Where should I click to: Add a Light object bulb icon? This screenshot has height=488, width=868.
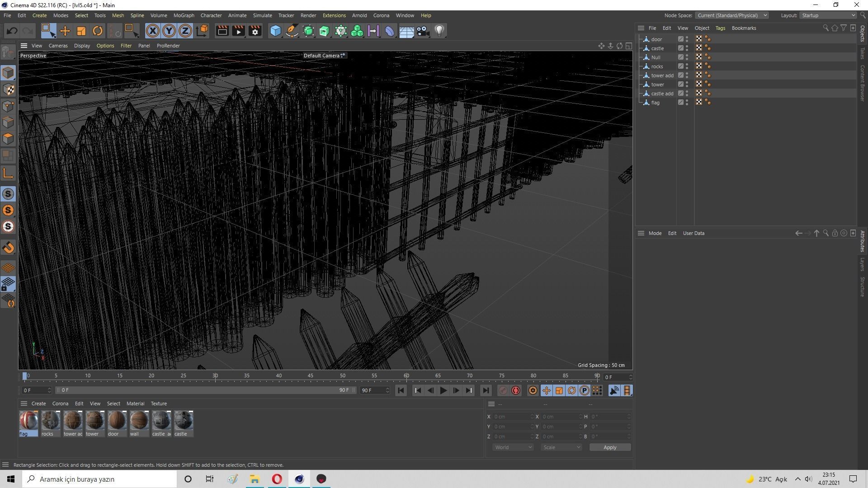(439, 31)
